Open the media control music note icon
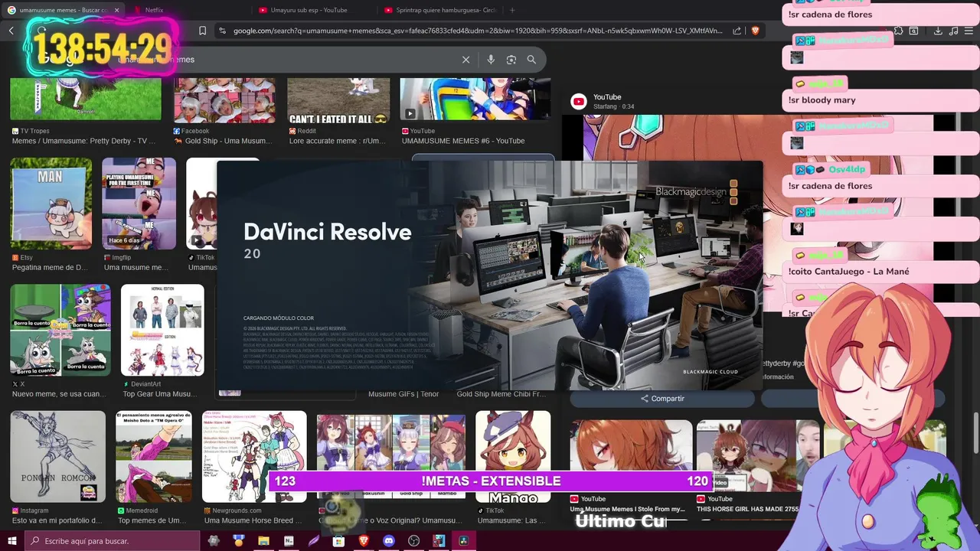Screen dimensions: 980x551 [x=953, y=31]
